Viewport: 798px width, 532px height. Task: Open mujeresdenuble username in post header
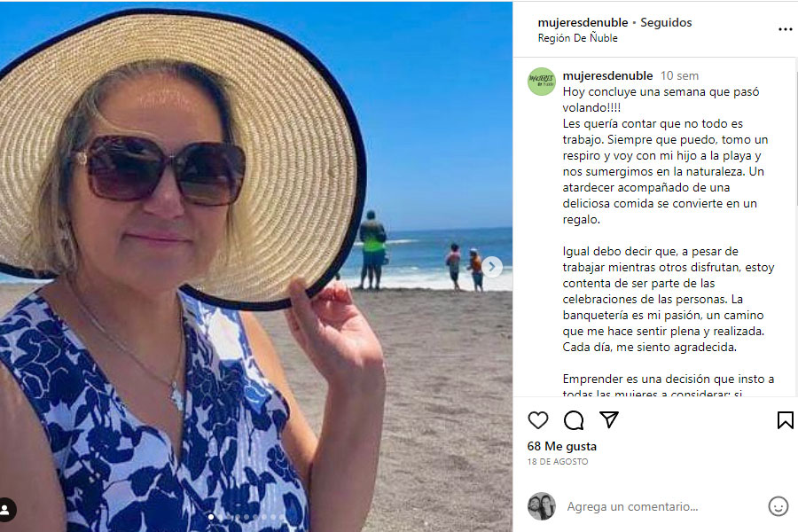(x=583, y=22)
